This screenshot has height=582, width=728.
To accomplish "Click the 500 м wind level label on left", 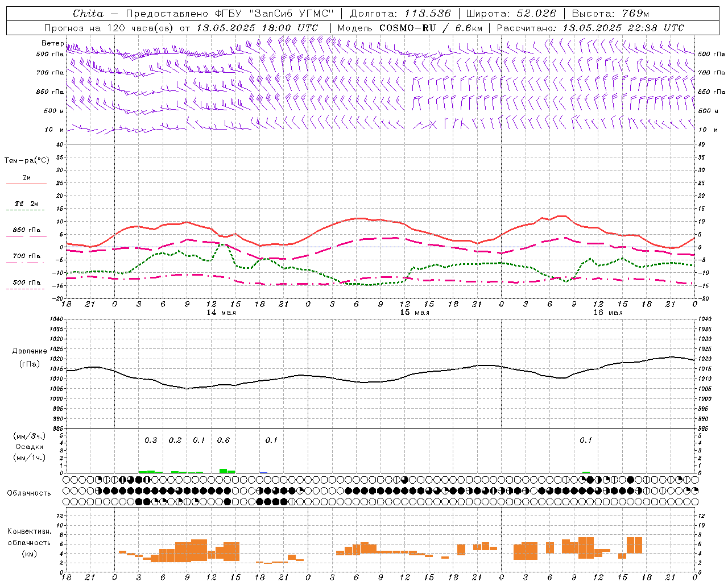I will [x=53, y=111].
